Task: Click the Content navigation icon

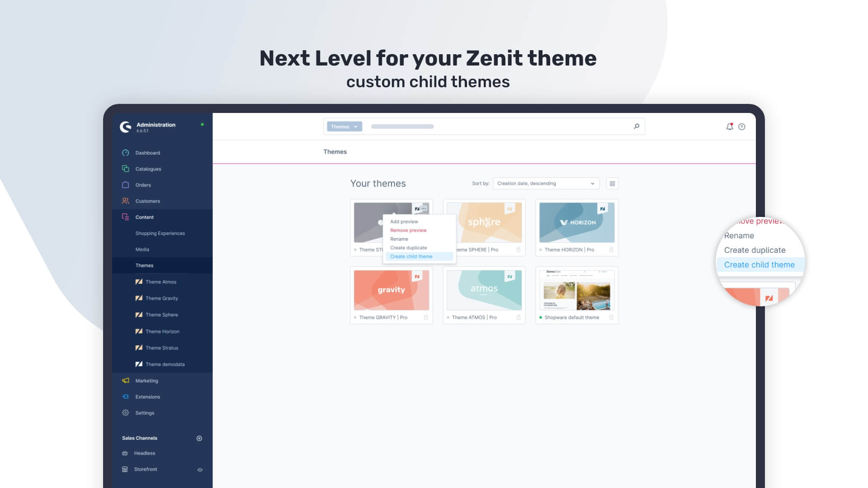Action: pos(125,217)
